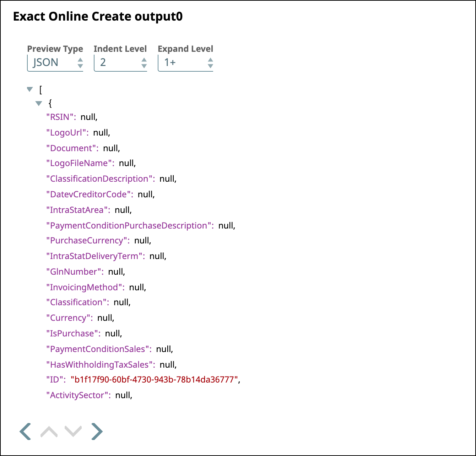The image size is (476, 456).
Task: Select the "RSIN" key
Action: [61, 117]
